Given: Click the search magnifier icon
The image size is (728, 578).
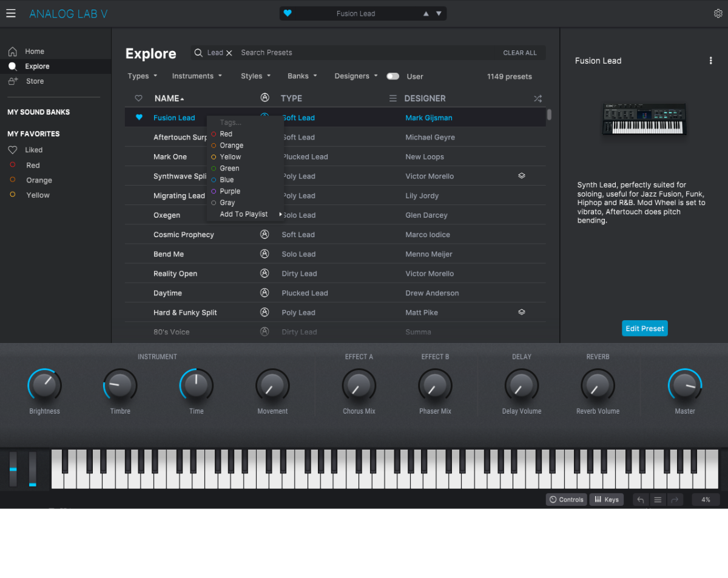Looking at the screenshot, I should click(198, 53).
